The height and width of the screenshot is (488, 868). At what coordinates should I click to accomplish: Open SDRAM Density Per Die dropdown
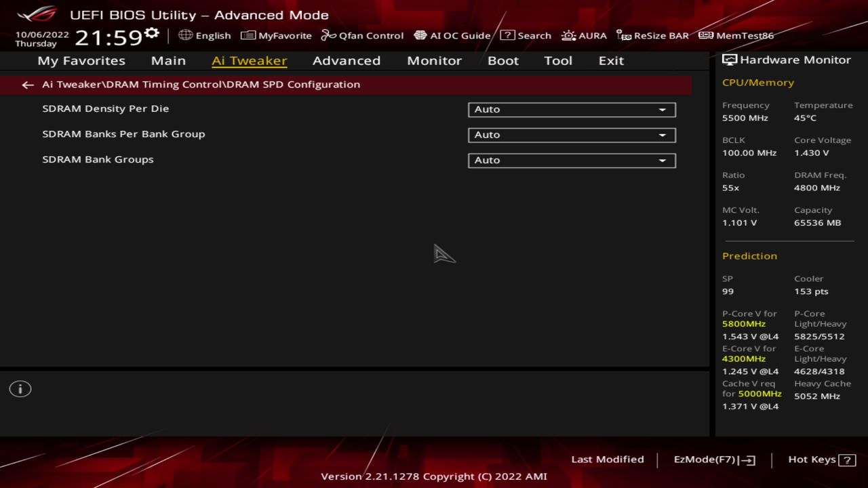point(572,109)
